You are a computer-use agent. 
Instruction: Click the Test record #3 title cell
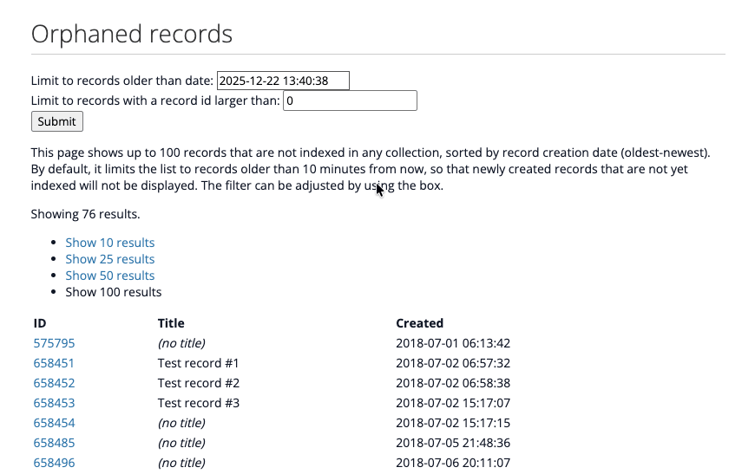pos(198,403)
